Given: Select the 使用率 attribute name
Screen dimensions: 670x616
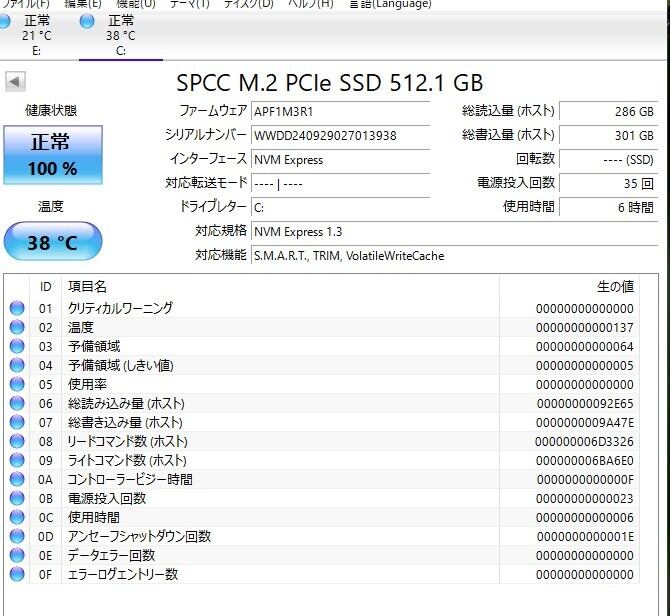Looking at the screenshot, I should coord(87,384).
